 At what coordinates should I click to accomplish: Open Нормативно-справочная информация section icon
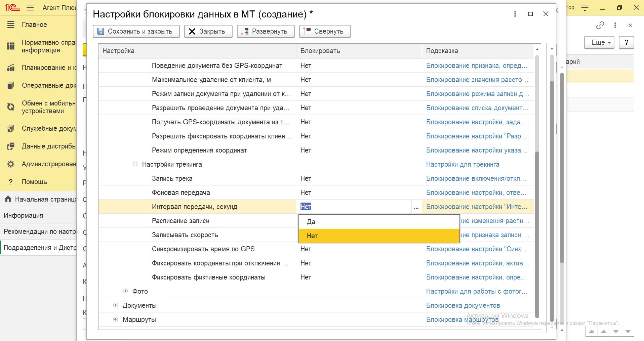coord(11,46)
